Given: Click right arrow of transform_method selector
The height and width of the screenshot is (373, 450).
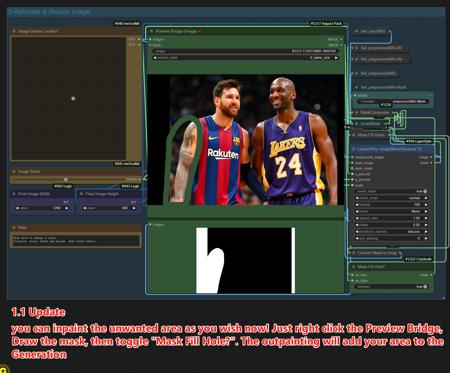Looking at the screenshot, I should click(426, 232).
